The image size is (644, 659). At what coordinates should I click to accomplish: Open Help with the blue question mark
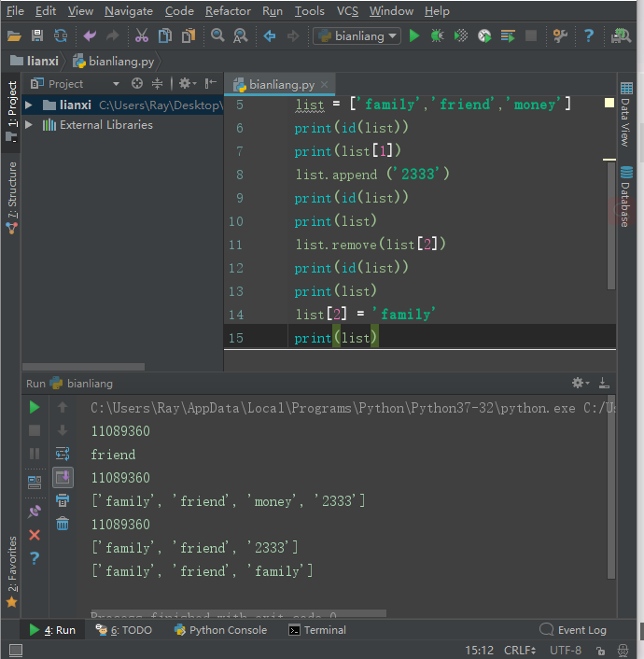[x=589, y=36]
